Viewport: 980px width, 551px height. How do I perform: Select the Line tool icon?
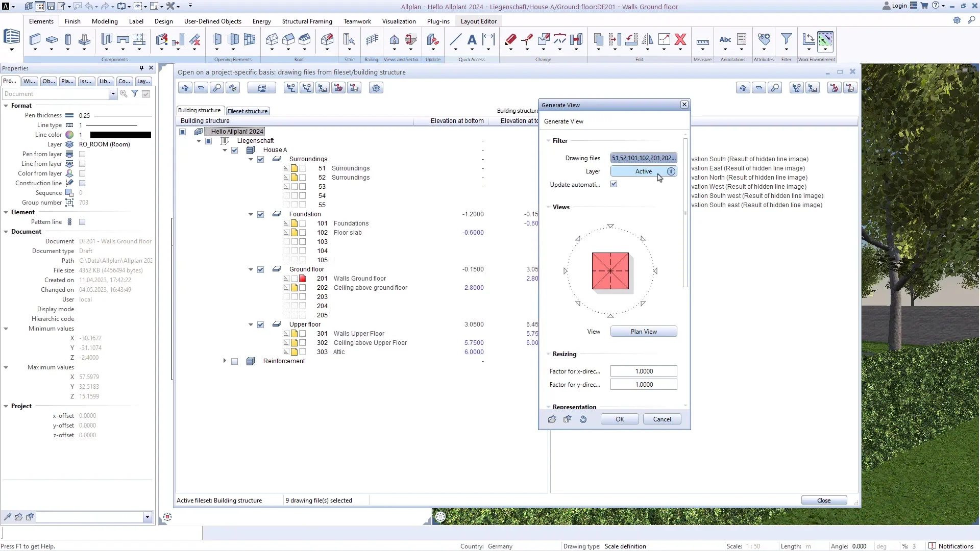[455, 40]
